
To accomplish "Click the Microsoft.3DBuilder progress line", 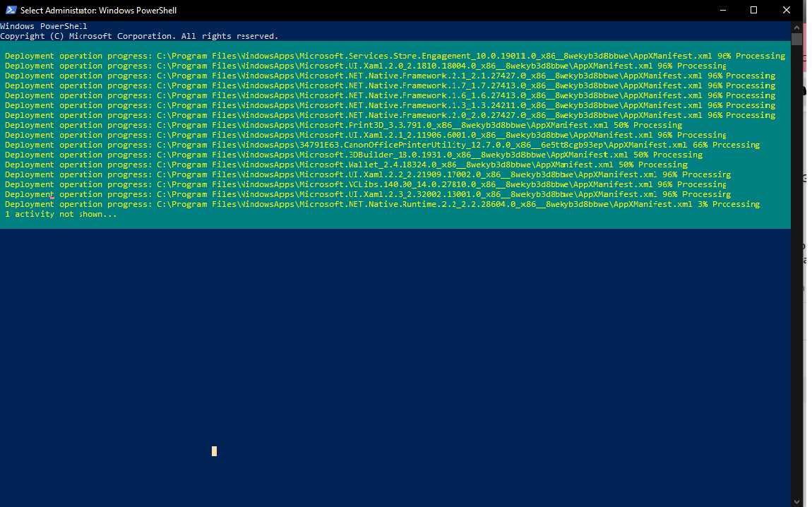I will tap(354, 155).
